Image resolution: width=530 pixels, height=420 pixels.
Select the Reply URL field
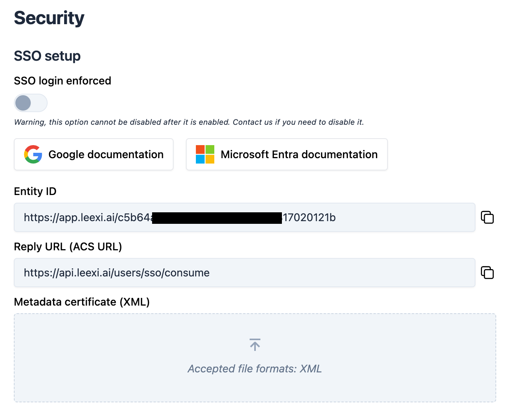coord(245,273)
